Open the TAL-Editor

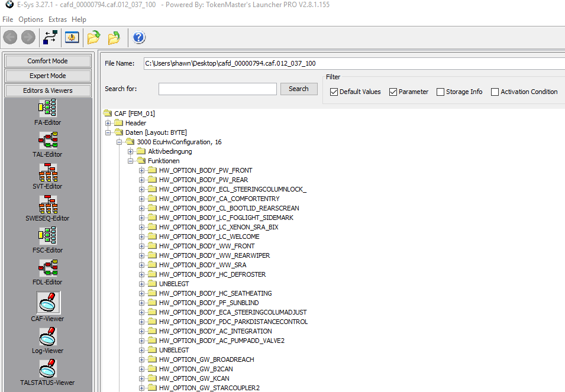(47, 144)
